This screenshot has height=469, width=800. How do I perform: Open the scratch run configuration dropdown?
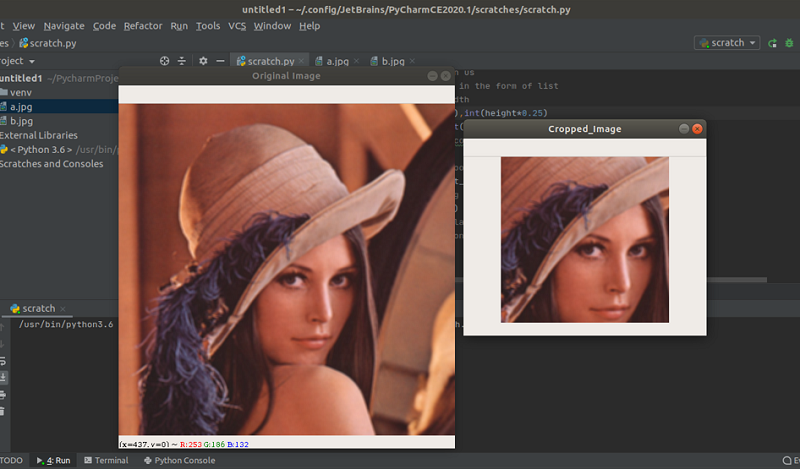(x=727, y=43)
